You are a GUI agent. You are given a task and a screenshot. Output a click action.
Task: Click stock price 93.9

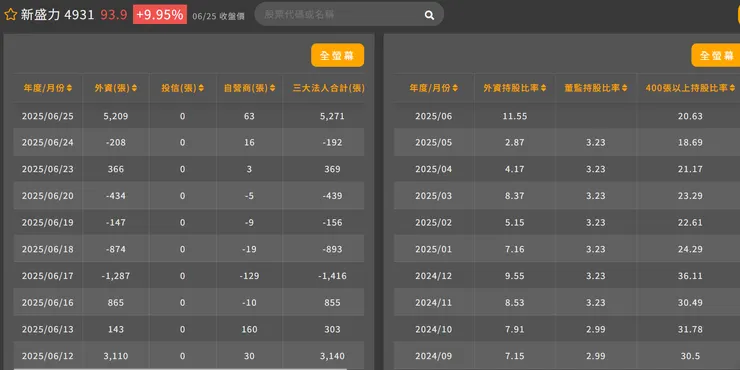[x=114, y=15]
